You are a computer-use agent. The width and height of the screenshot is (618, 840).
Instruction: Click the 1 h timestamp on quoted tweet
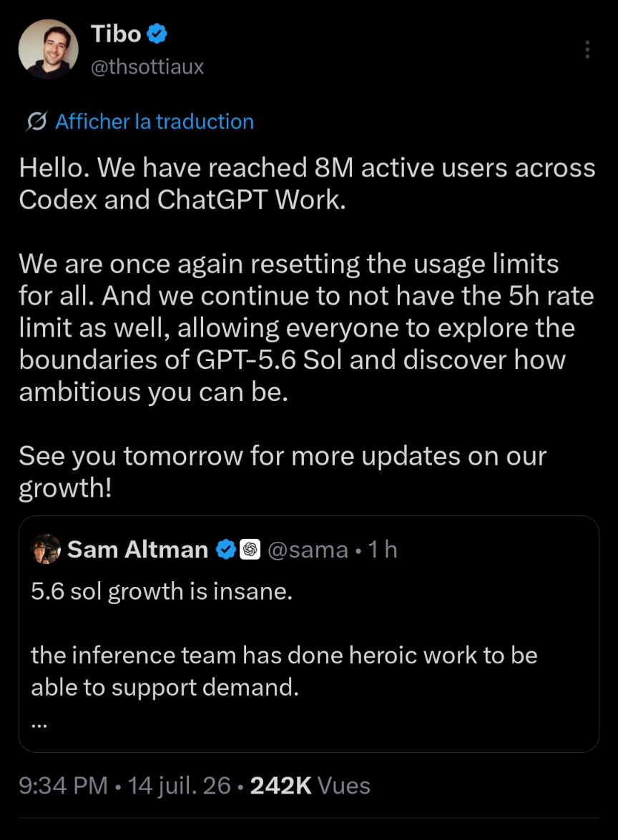[x=383, y=550]
